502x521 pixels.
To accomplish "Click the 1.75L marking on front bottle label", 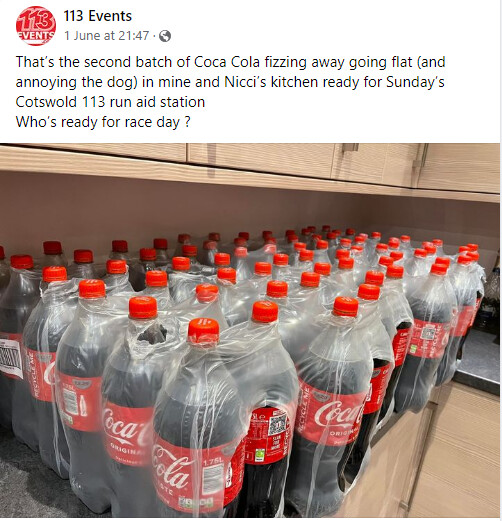I will (212, 463).
